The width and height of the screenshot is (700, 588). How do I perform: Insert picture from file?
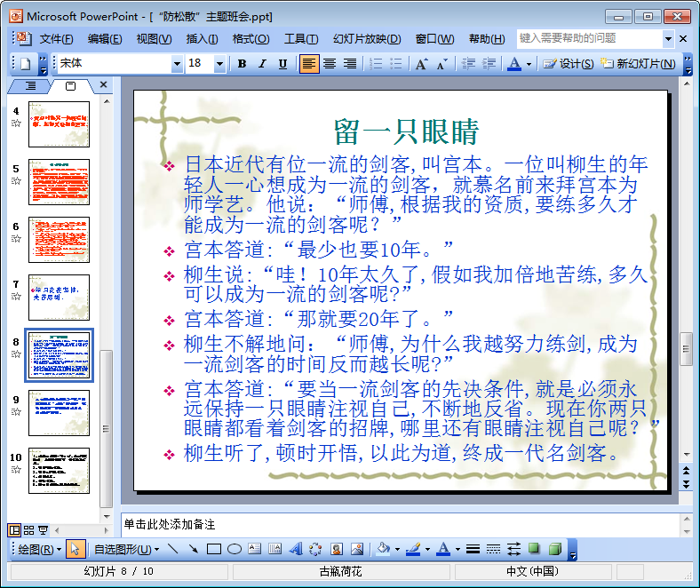[357, 550]
